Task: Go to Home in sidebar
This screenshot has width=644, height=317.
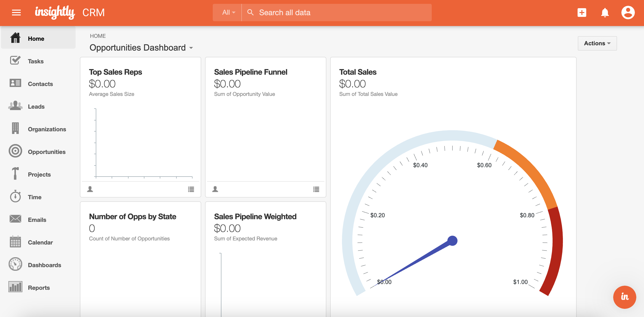Action: click(x=38, y=38)
